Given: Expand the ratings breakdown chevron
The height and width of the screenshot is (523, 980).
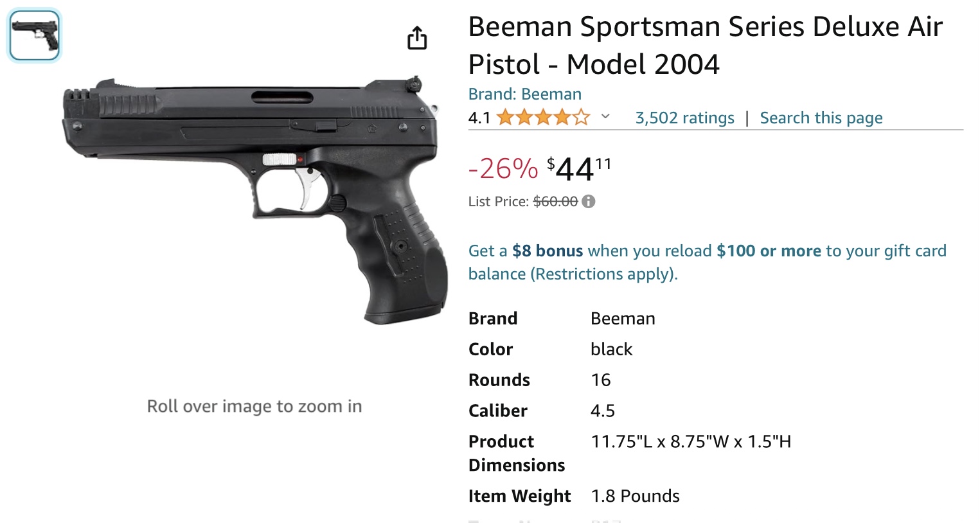Looking at the screenshot, I should (605, 117).
